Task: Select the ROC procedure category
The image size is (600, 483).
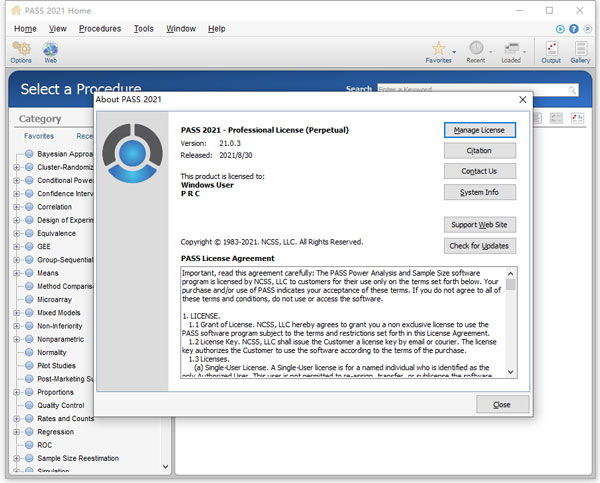Action: 43,445
